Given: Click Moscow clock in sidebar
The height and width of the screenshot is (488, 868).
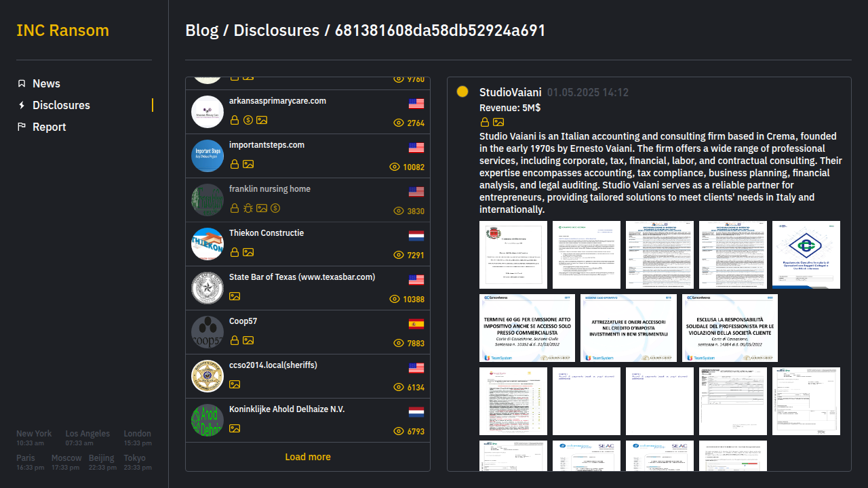Looking at the screenshot, I should [66, 462].
